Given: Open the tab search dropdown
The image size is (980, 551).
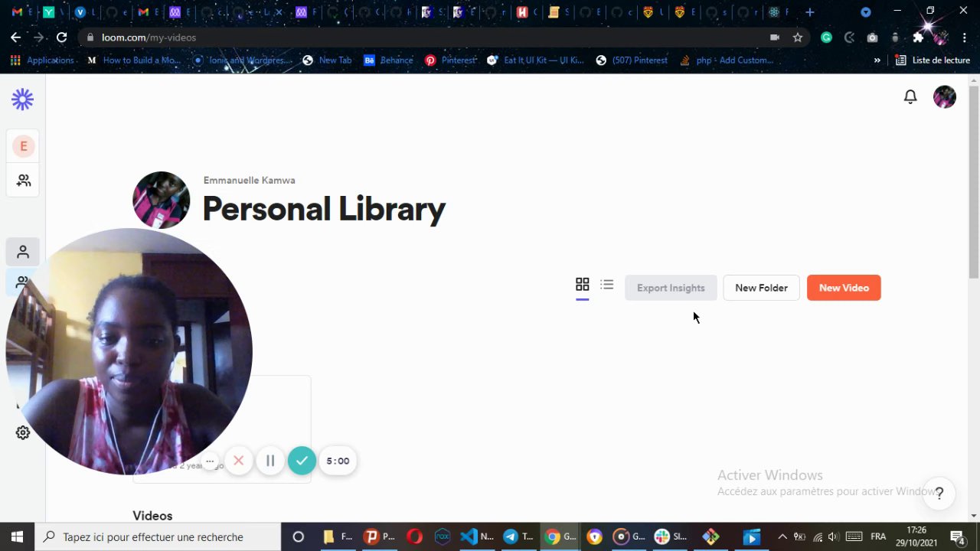Looking at the screenshot, I should tap(866, 12).
